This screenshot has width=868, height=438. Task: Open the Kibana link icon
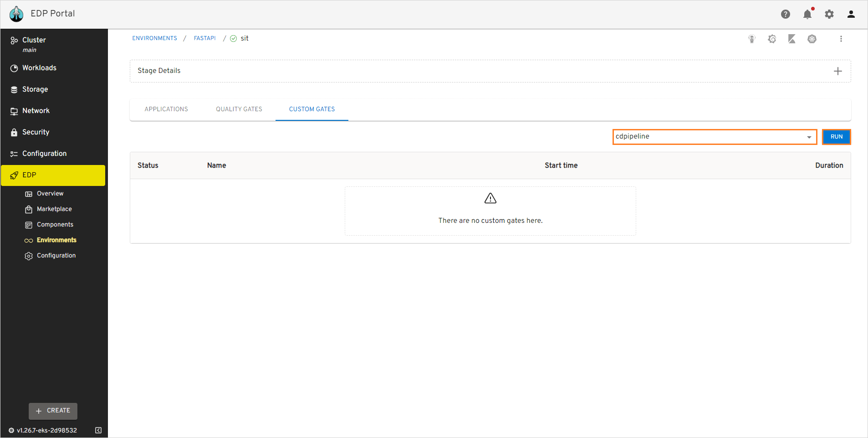coord(792,39)
